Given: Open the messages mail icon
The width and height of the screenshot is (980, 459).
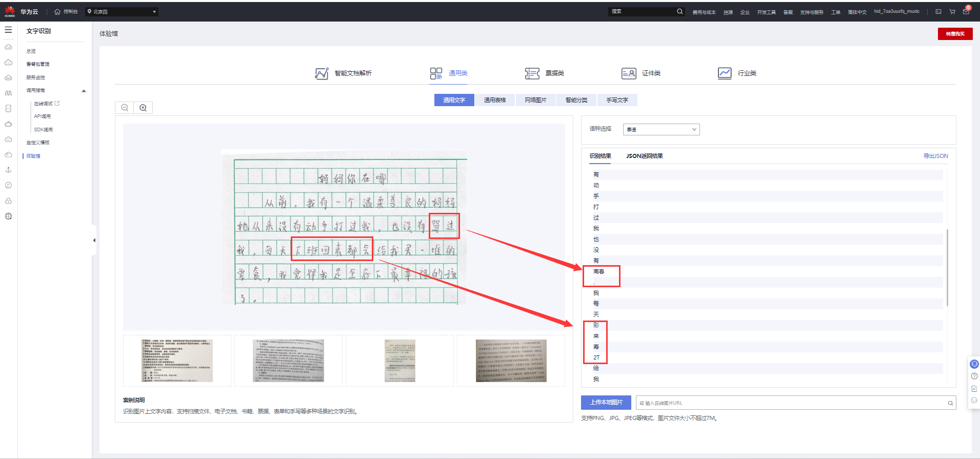Looking at the screenshot, I should (x=966, y=11).
